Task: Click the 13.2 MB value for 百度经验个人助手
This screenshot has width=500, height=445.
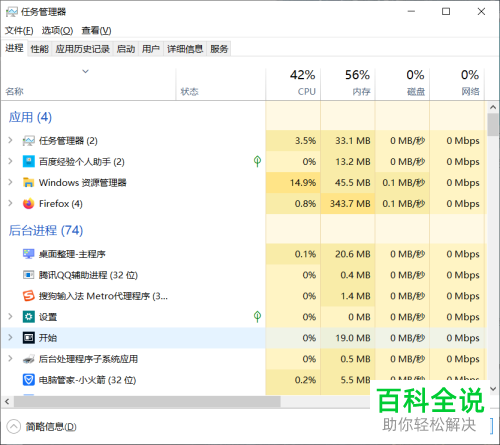Action: pyautogui.click(x=353, y=162)
